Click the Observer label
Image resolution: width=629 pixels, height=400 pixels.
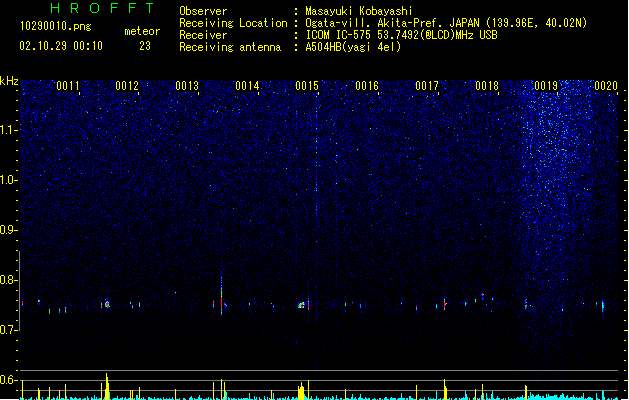click(203, 11)
